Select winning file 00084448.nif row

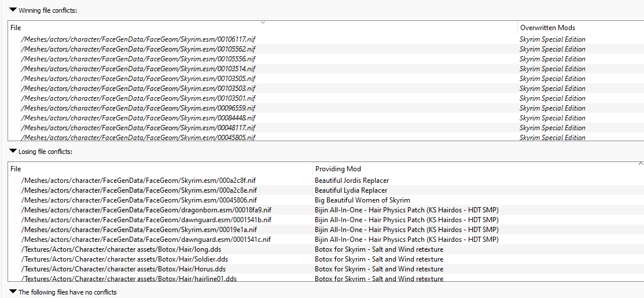[326, 118]
